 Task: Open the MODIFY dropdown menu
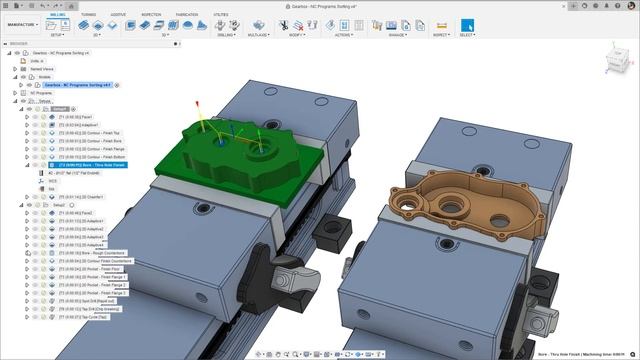click(x=297, y=35)
